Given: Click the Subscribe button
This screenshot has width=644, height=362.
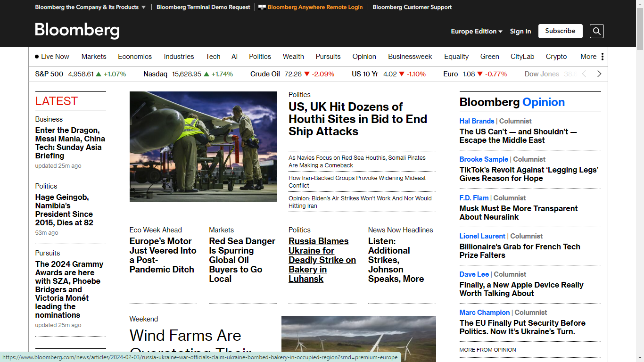Looking at the screenshot, I should (x=561, y=31).
